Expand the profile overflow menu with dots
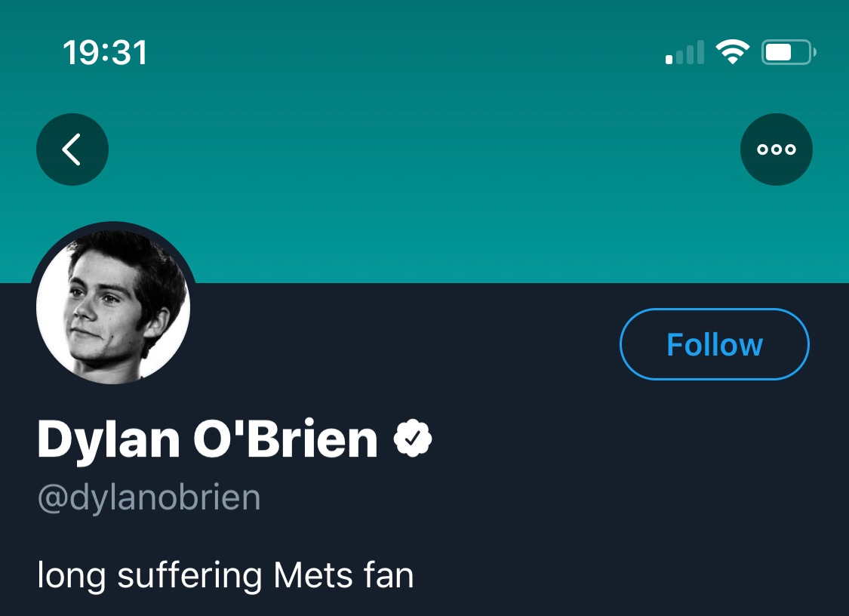 click(x=777, y=149)
